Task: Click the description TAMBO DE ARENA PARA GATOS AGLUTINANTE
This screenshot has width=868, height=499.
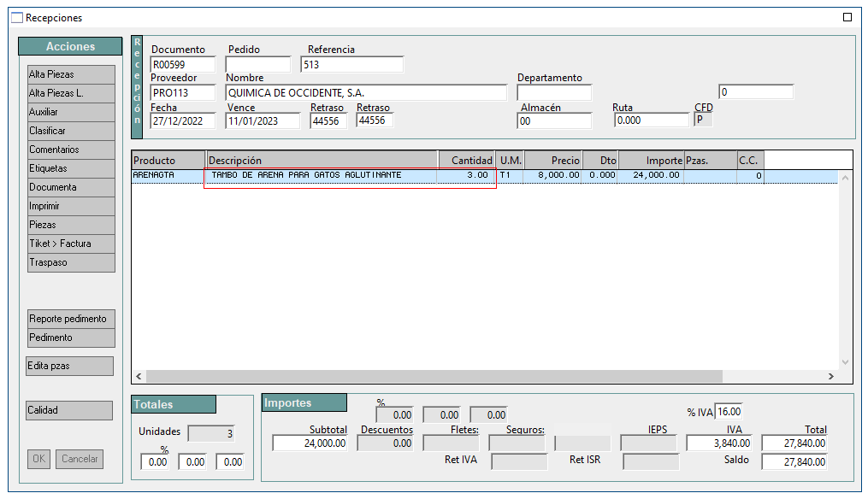Action: pos(307,175)
